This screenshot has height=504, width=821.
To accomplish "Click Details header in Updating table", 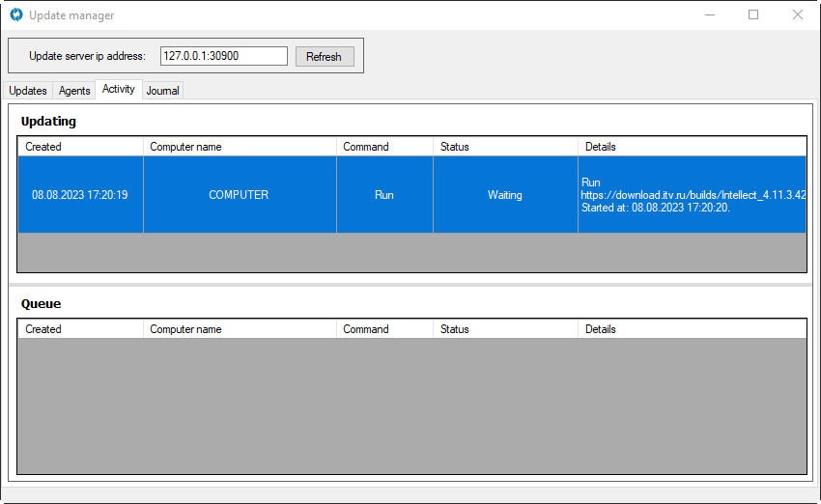I will [x=691, y=147].
